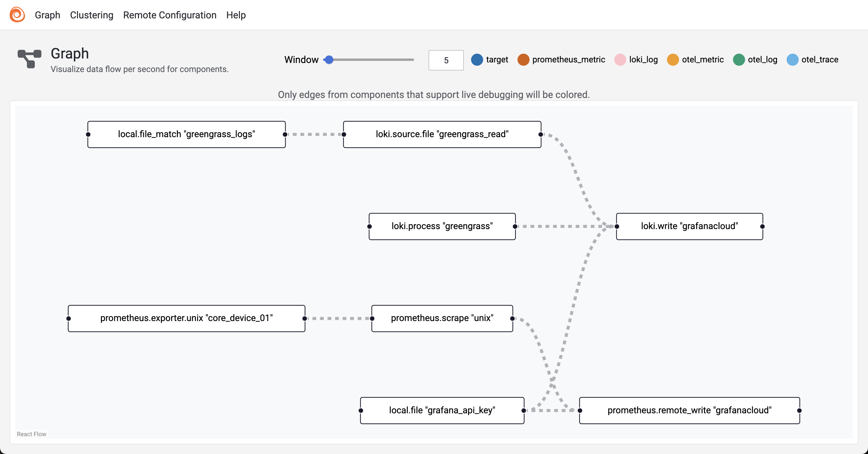Click the Window value input field
The image size is (868, 454).
pyautogui.click(x=446, y=60)
